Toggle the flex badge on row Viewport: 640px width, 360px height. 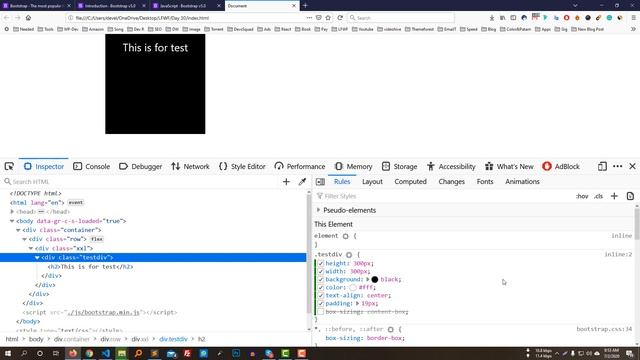point(97,239)
